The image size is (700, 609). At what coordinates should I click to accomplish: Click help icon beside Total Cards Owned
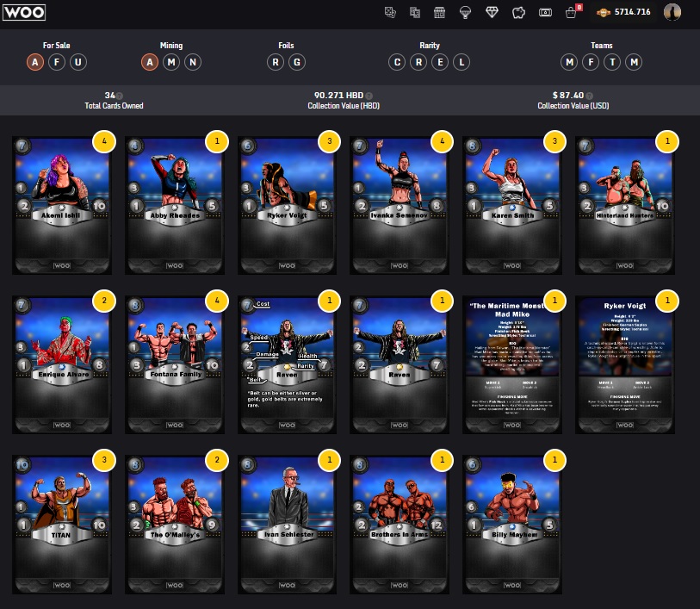[120, 96]
